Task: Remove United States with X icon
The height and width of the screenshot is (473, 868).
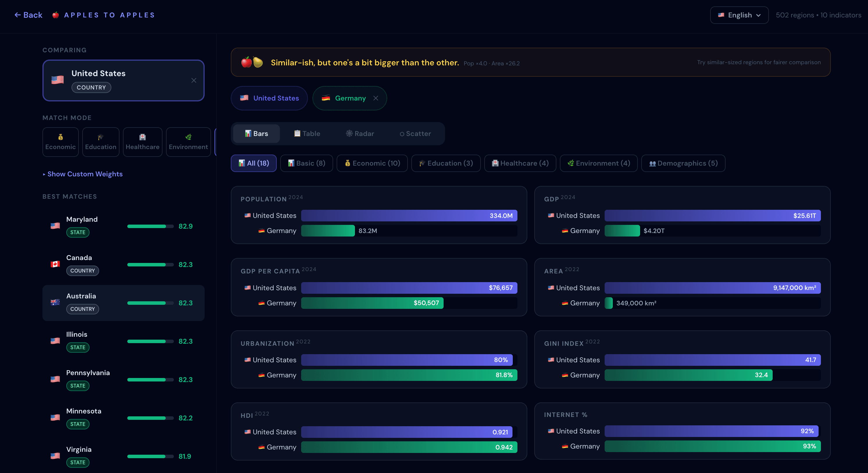Action: 194,80
